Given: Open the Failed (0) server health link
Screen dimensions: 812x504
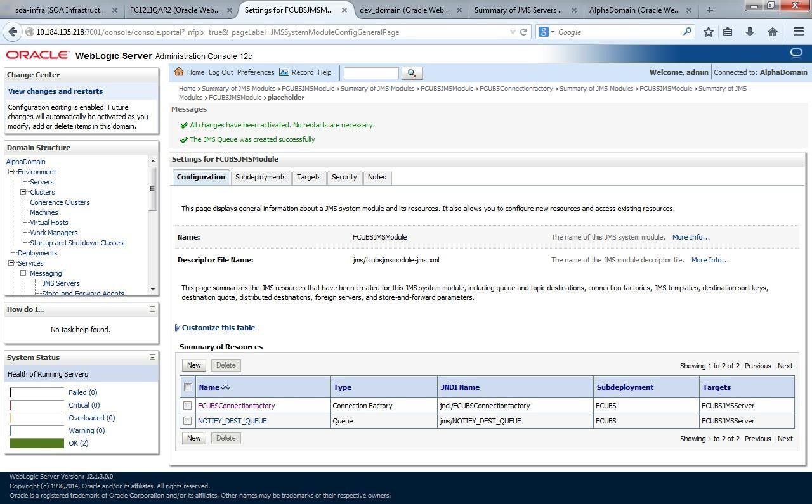Looking at the screenshot, I should coord(82,392).
